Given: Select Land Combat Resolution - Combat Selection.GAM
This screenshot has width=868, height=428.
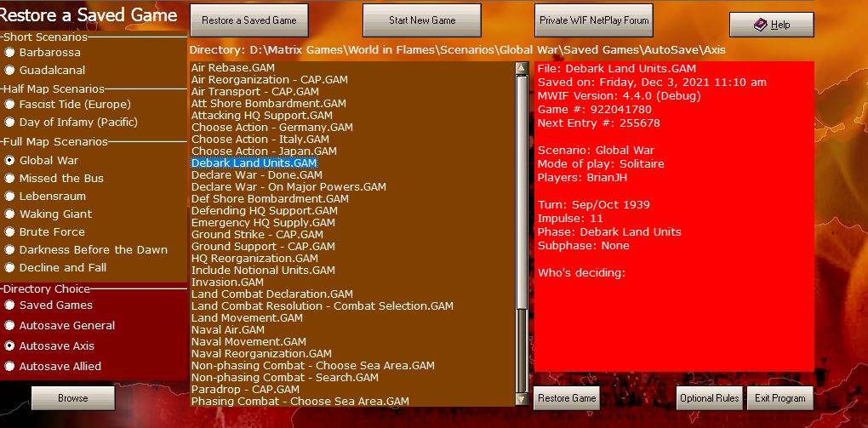Looking at the screenshot, I should tap(323, 306).
